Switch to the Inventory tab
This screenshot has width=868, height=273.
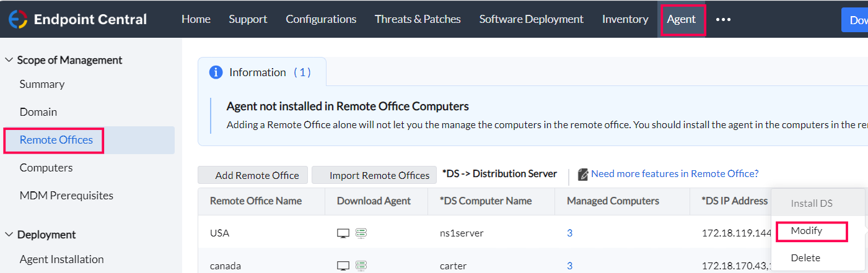625,19
